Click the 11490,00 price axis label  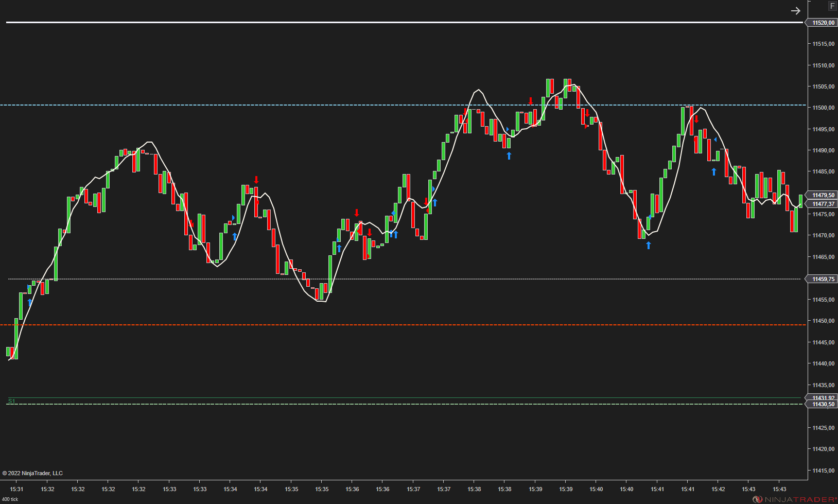[824, 150]
